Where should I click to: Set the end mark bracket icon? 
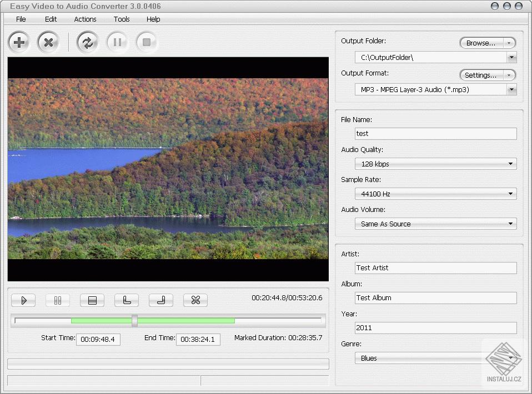point(161,300)
